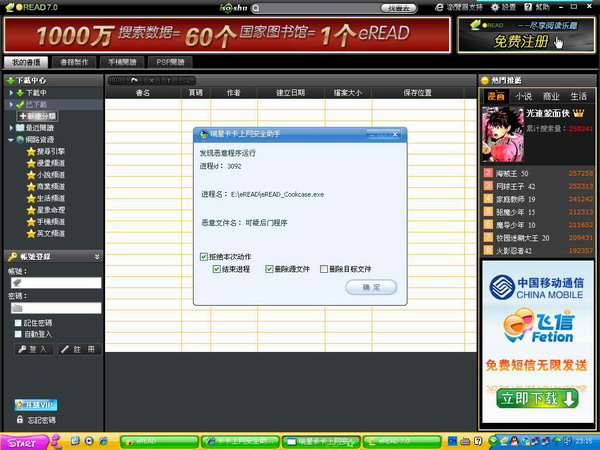Switch to the 我的書櫃 tab
The image size is (600, 450).
point(26,62)
